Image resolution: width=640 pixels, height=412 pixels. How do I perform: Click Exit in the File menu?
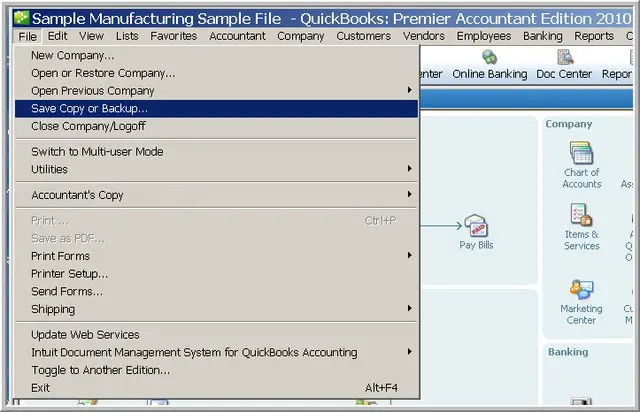coord(216,388)
